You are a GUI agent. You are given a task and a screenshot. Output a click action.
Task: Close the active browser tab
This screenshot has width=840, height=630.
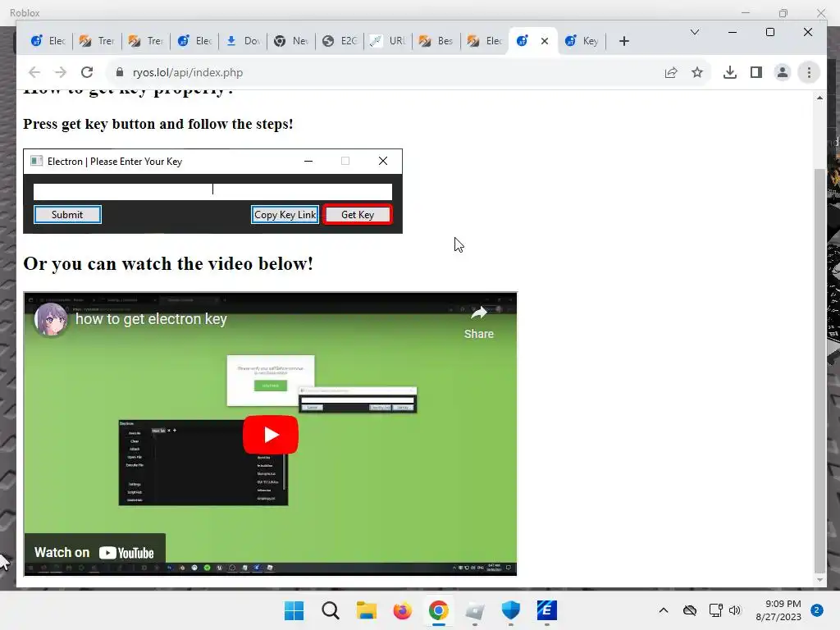545,41
